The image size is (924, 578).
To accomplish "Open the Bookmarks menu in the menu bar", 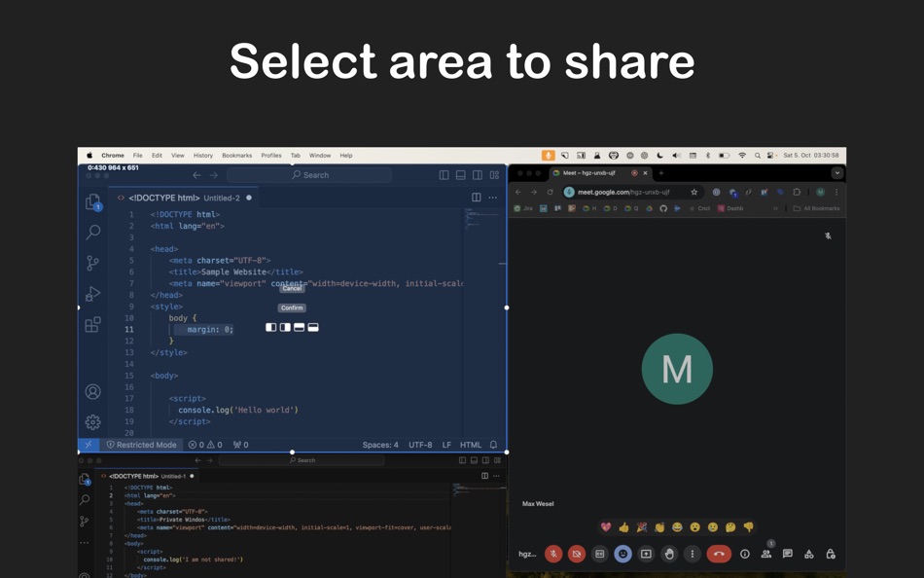I will [237, 156].
